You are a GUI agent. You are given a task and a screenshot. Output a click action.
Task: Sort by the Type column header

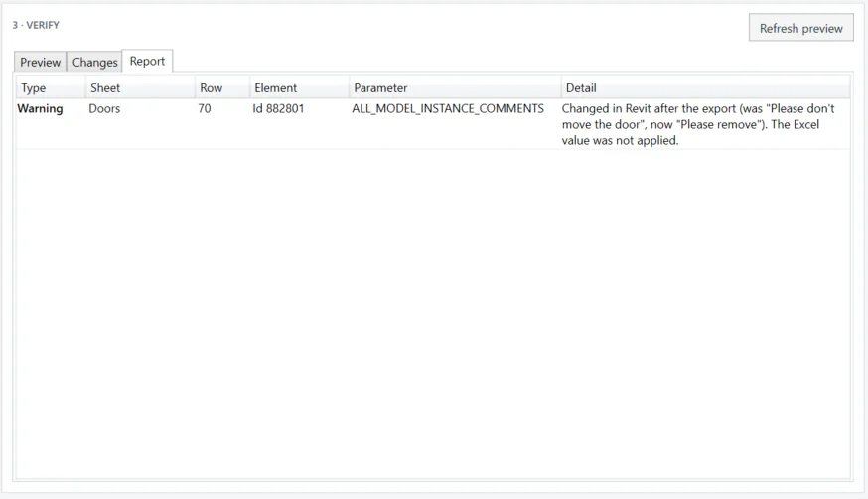(x=51, y=88)
